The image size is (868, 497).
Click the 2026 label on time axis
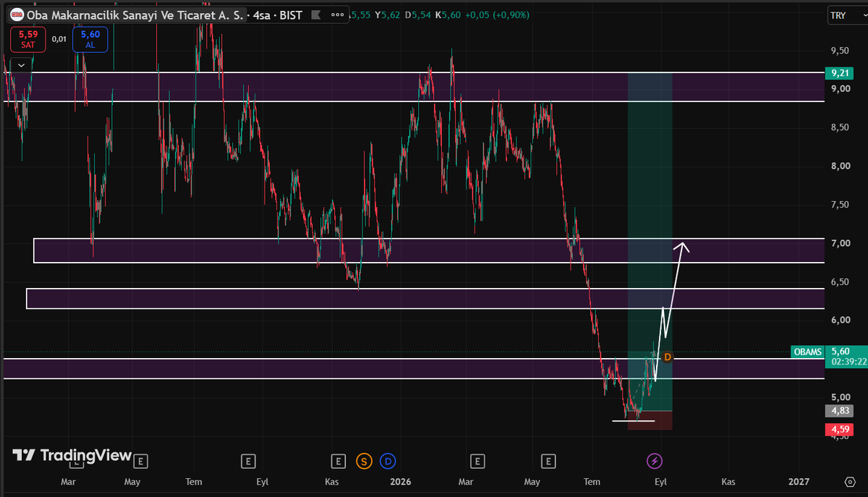click(x=400, y=482)
